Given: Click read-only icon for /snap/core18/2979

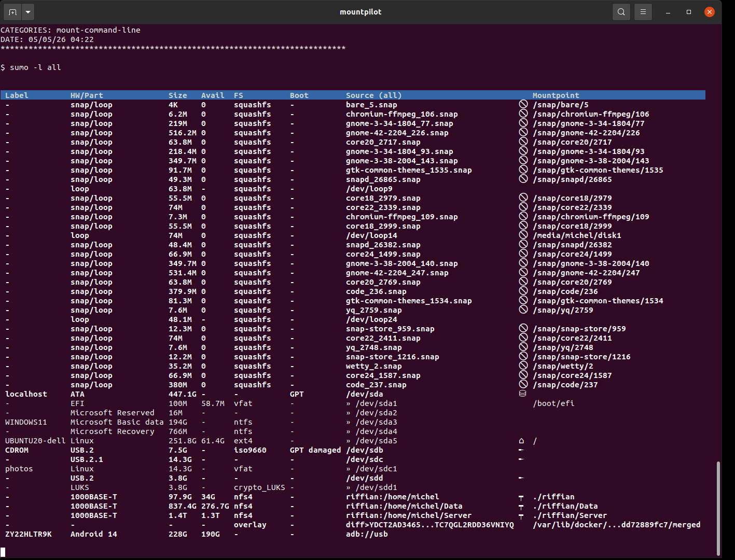Looking at the screenshot, I should (523, 198).
